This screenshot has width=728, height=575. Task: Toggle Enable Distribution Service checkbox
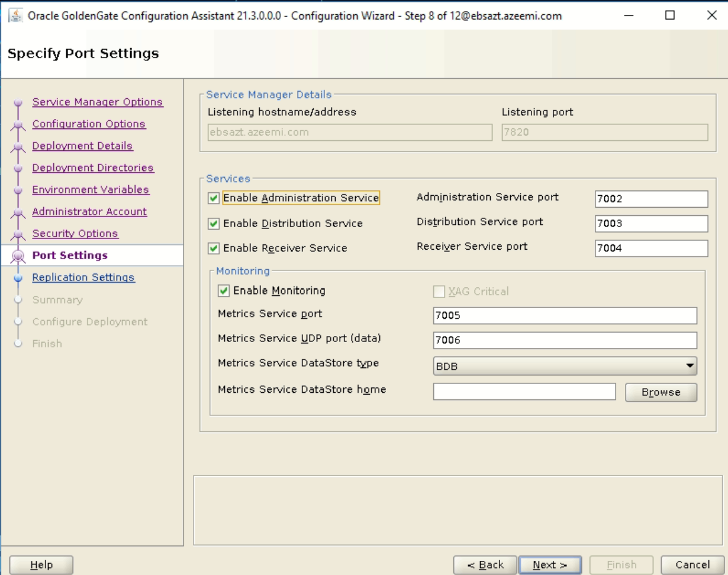coord(214,224)
